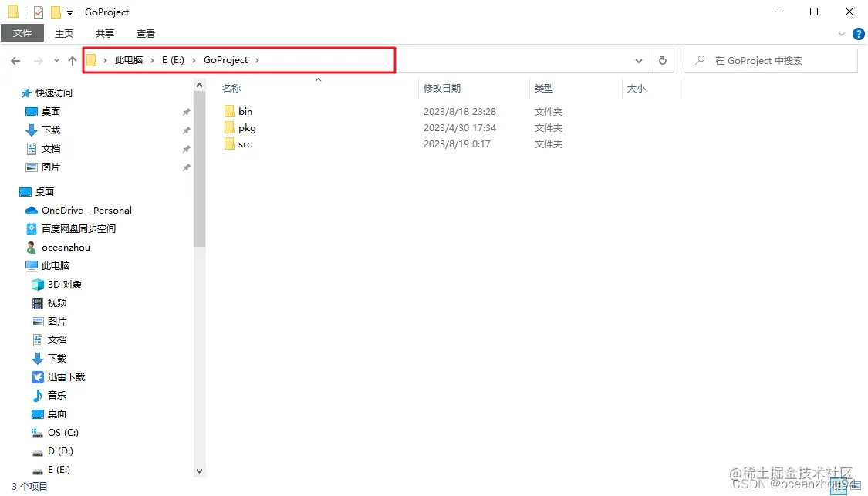Open the bin folder icon
868x496 pixels.
tap(229, 111)
